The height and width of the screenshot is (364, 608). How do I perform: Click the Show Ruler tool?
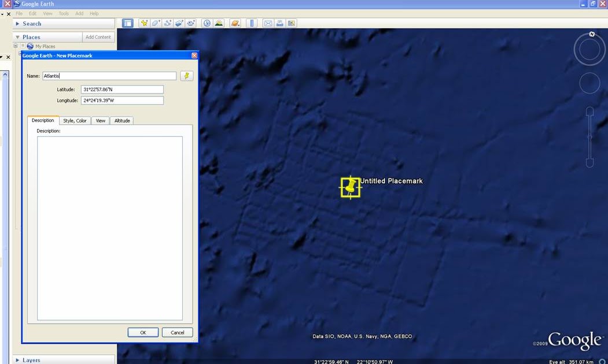click(252, 23)
